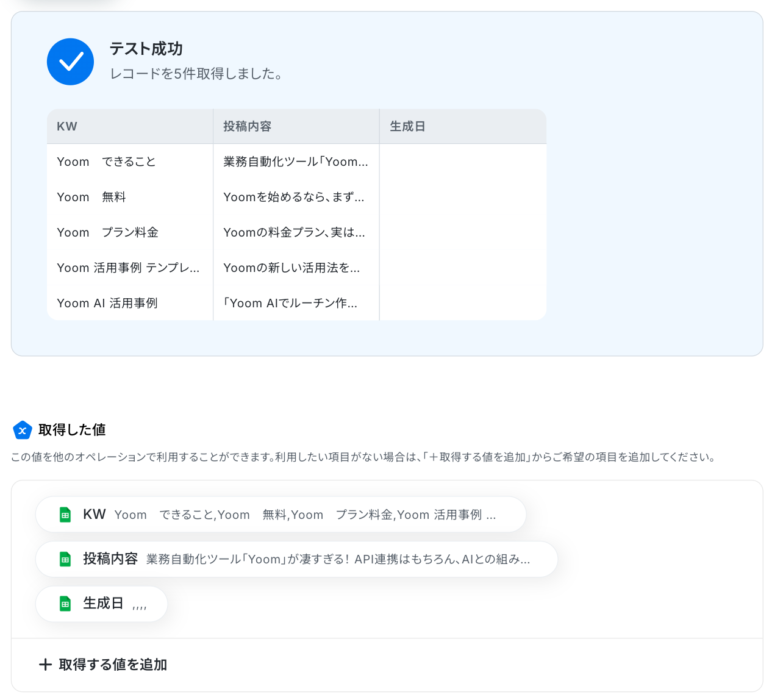Click the cell "業務自動化ツール「Yoom..."
This screenshot has width=783, height=700.
[x=296, y=162]
